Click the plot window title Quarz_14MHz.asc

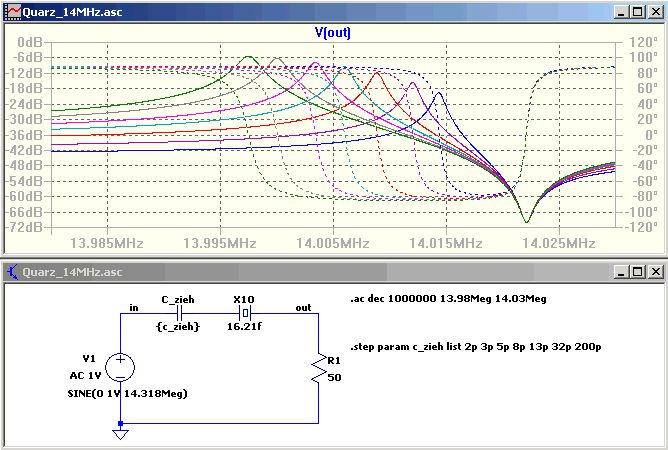pyautogui.click(x=72, y=12)
